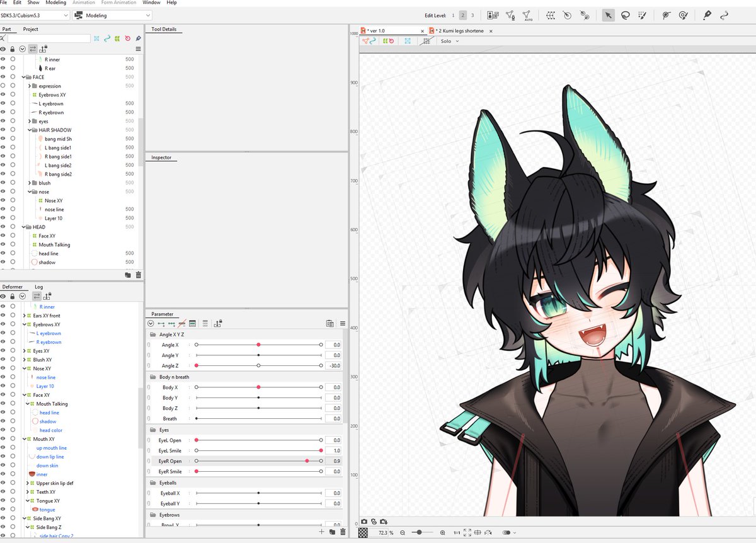Image resolution: width=756 pixels, height=543 pixels.
Task: Open the Part panel hamburger menu
Action: pos(138,49)
